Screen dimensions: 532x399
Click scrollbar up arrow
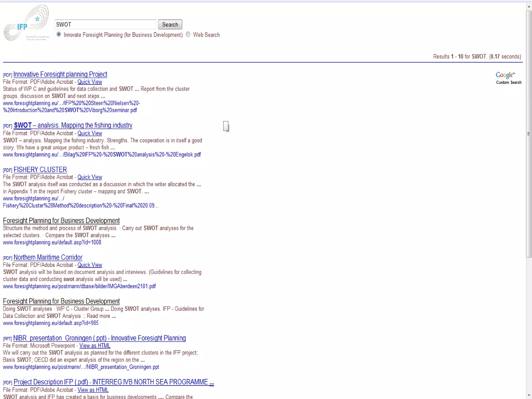[x=529, y=7]
